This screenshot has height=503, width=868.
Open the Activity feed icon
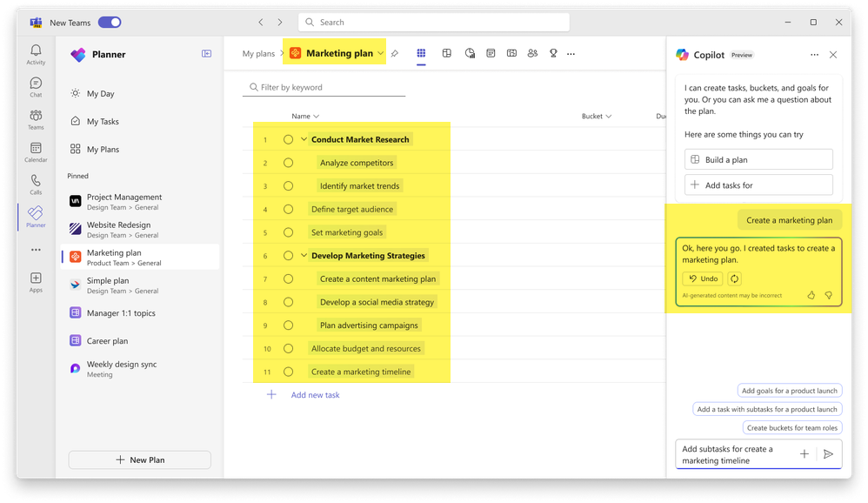(36, 55)
